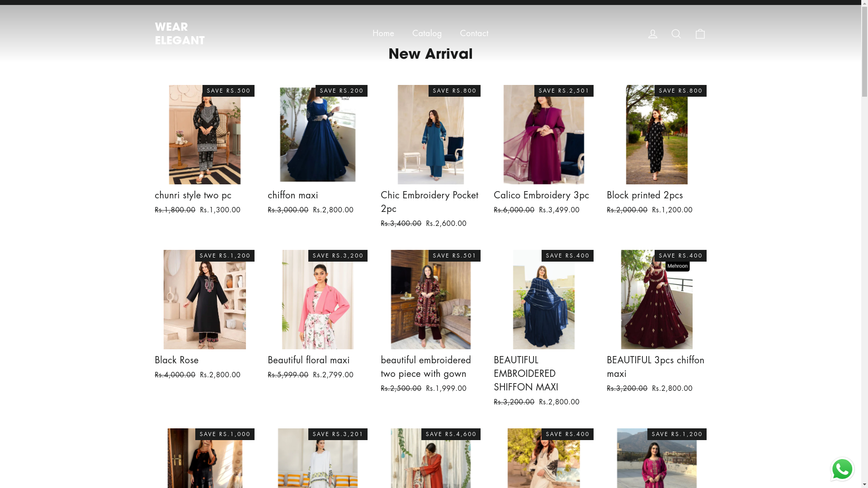Open Block printed 2pcs product image
This screenshot has width=868, height=488.
point(656,135)
